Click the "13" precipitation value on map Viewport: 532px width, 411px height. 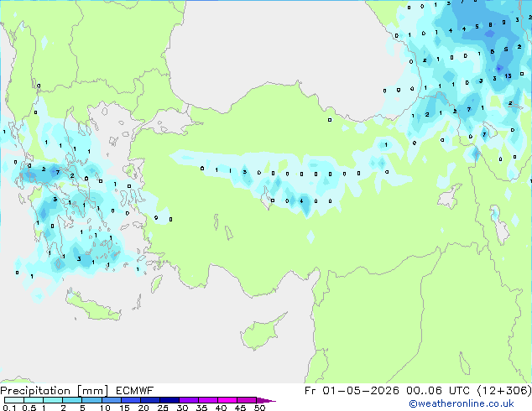click(508, 76)
